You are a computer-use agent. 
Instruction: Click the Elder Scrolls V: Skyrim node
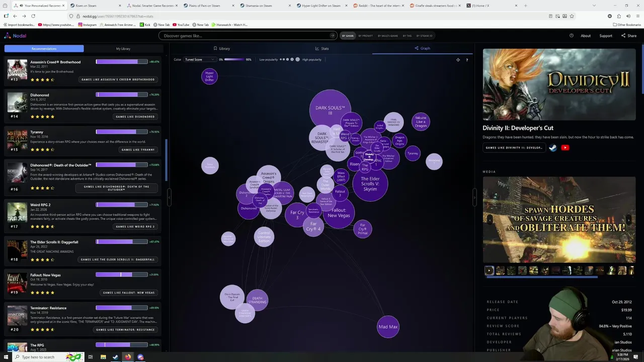tap(370, 184)
